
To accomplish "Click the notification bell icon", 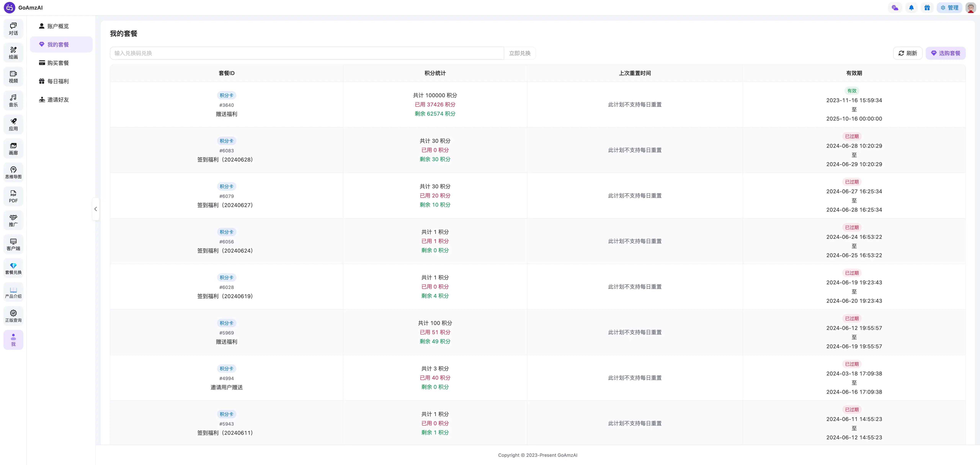I will coord(911,8).
